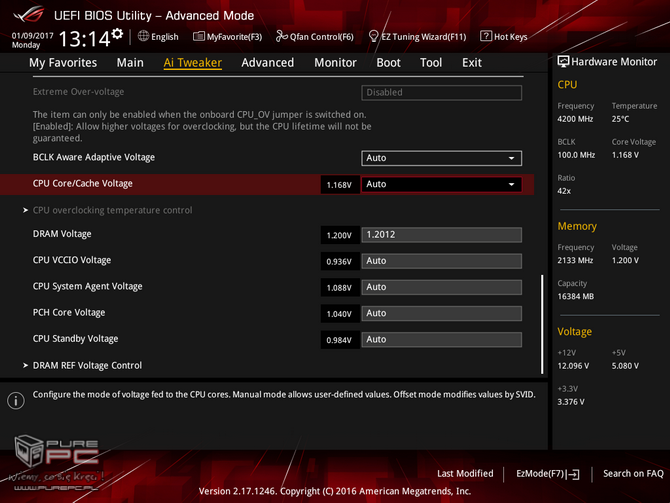Click the 1.088V System Agent readout

(x=339, y=288)
